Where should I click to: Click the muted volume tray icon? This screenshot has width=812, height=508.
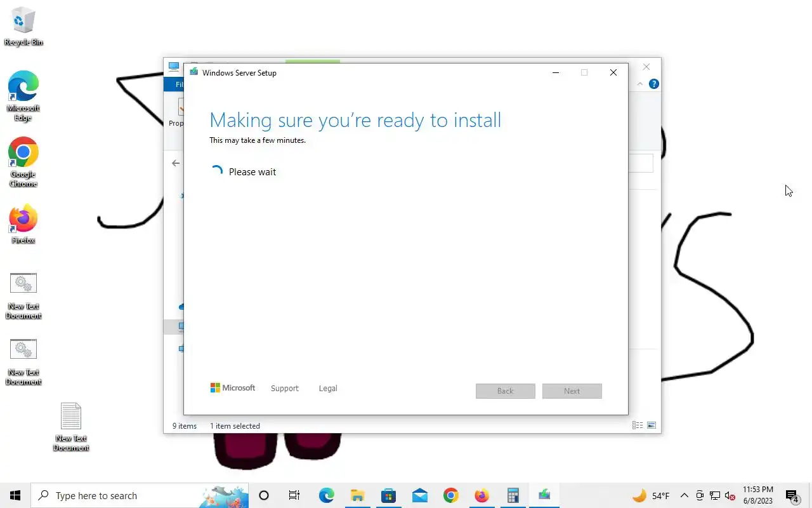coord(730,495)
